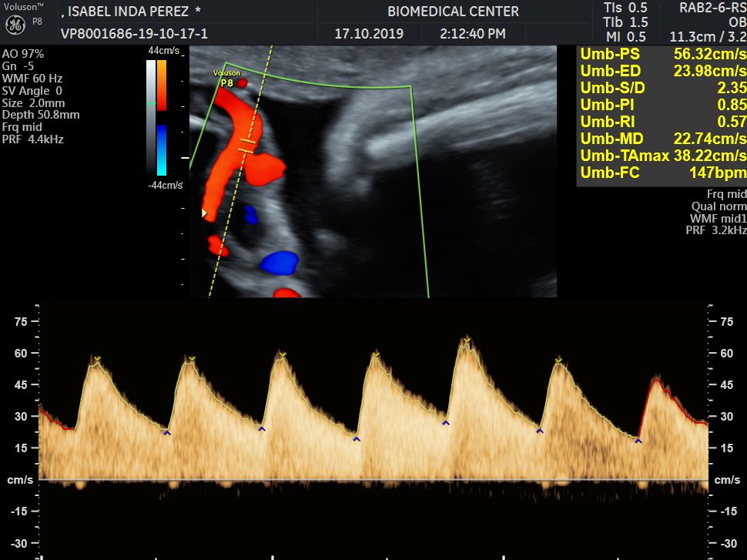The height and width of the screenshot is (560, 747).
Task: Click the exam date 17.10.2019
Action: tap(369, 34)
